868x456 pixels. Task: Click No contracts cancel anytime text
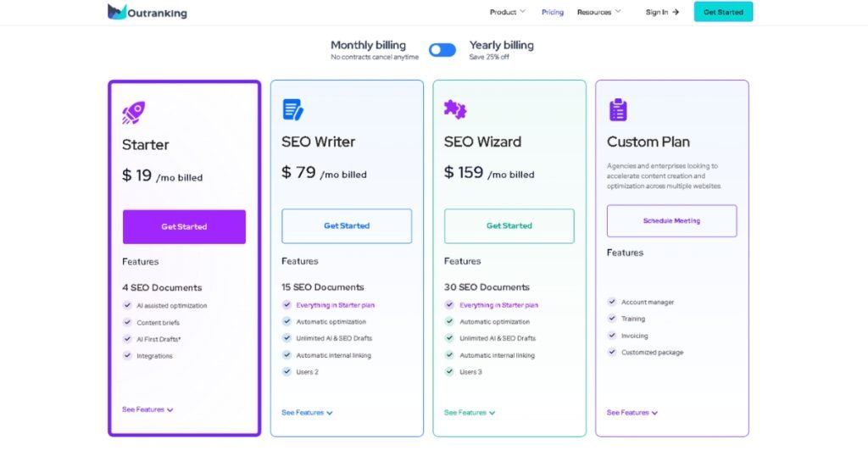(375, 57)
